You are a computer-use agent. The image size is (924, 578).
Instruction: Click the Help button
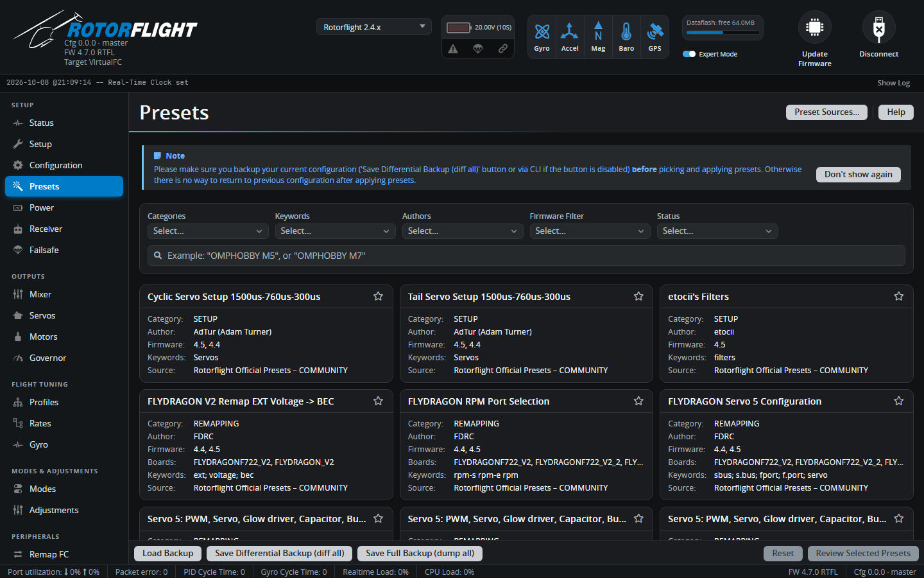pos(896,112)
